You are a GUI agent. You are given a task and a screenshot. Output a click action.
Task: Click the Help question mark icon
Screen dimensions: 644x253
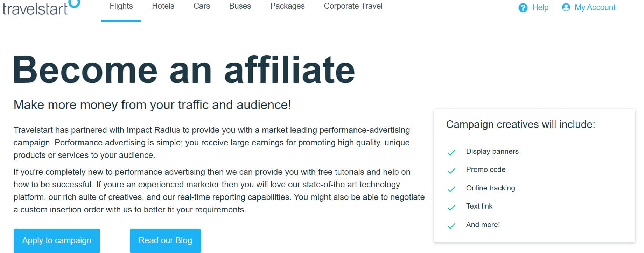[x=523, y=8]
